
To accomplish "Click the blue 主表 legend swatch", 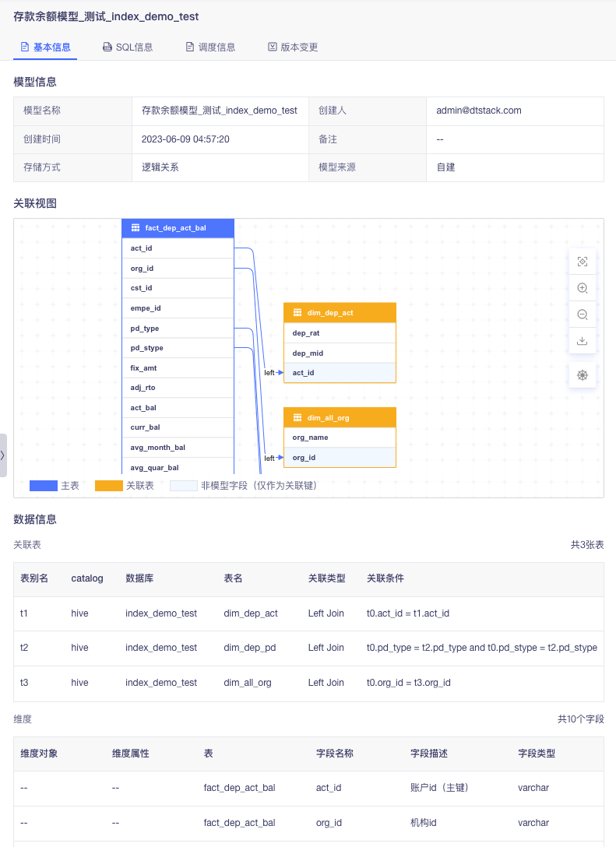I will (x=44, y=486).
